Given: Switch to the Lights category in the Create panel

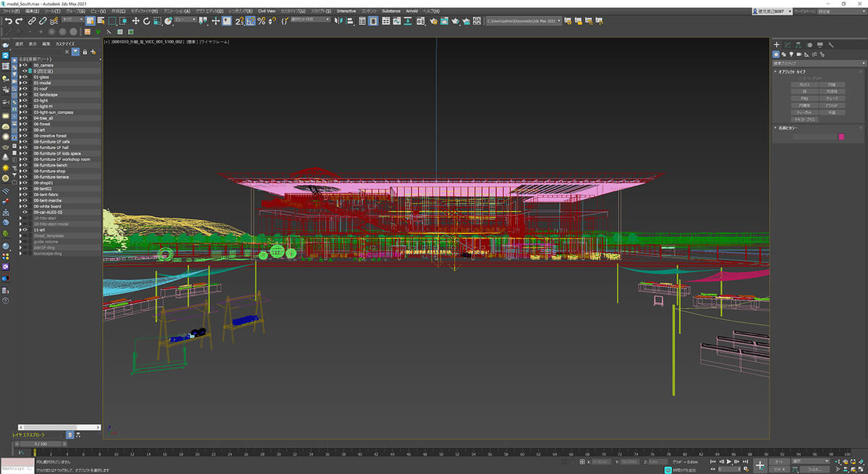Looking at the screenshot, I should pyautogui.click(x=791, y=54).
